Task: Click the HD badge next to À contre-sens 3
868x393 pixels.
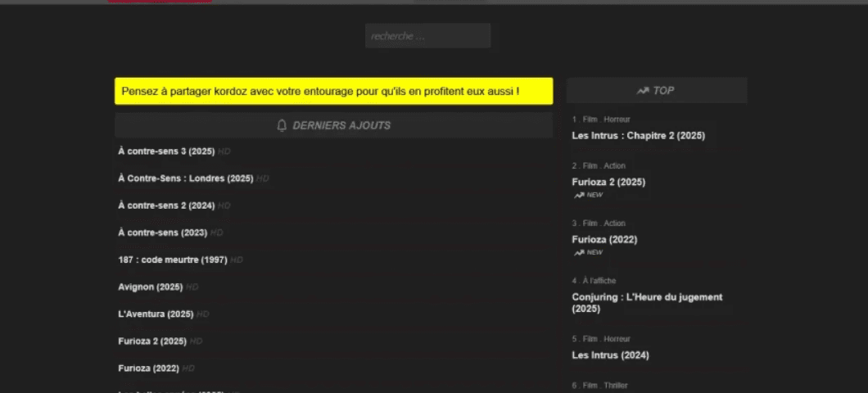Action: click(x=224, y=151)
